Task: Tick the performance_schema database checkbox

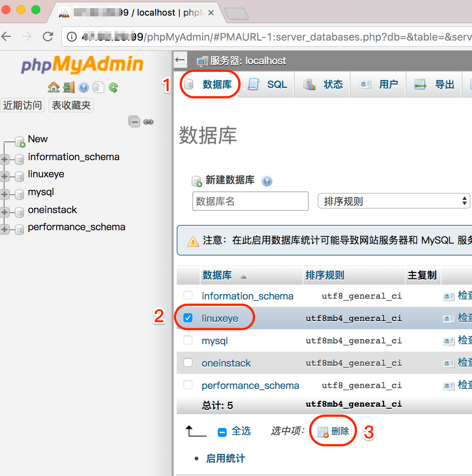Action: pos(188,385)
